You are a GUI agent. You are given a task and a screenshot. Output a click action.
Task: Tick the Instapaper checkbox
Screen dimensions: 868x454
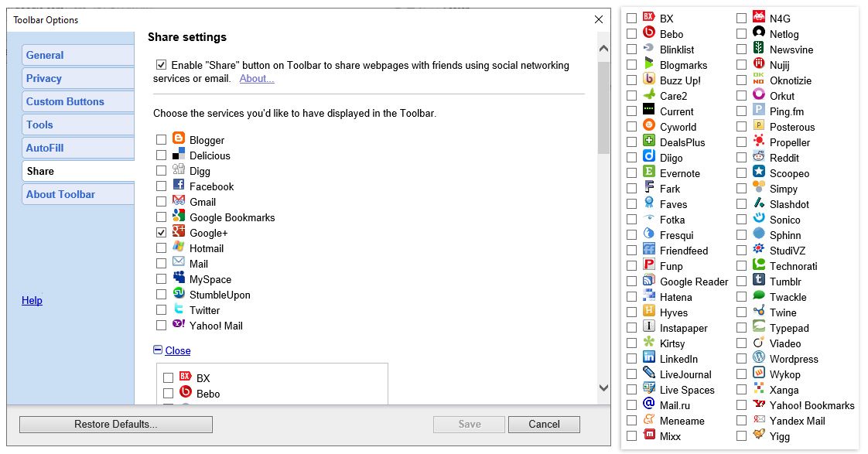[x=631, y=328]
